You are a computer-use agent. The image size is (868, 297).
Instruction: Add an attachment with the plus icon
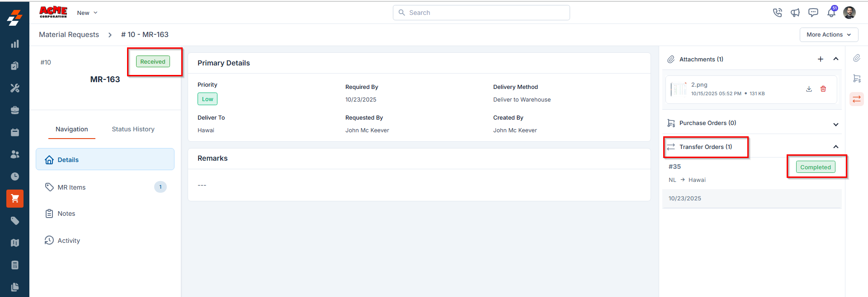[x=821, y=59]
